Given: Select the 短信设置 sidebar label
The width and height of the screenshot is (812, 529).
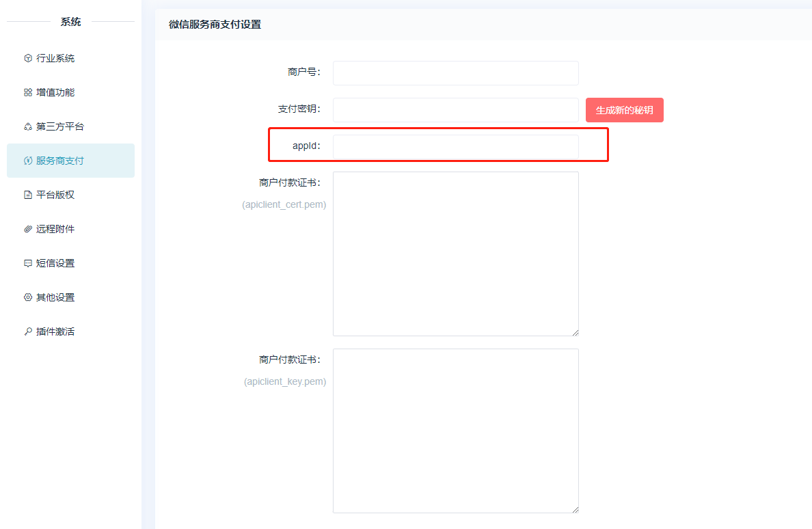Looking at the screenshot, I should click(55, 263).
